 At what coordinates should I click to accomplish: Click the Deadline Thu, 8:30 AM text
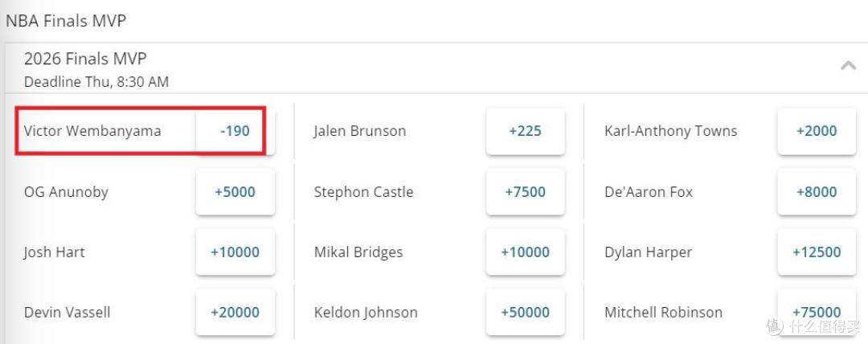[x=96, y=83]
